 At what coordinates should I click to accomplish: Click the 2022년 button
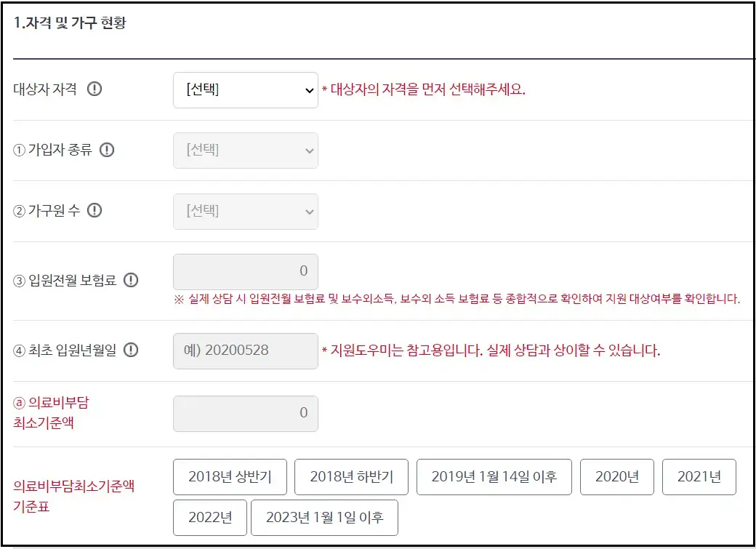tap(209, 518)
